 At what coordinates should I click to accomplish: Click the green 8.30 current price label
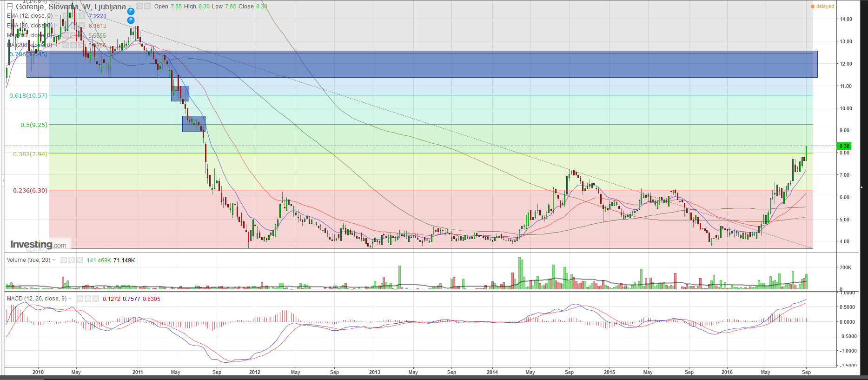(x=844, y=146)
